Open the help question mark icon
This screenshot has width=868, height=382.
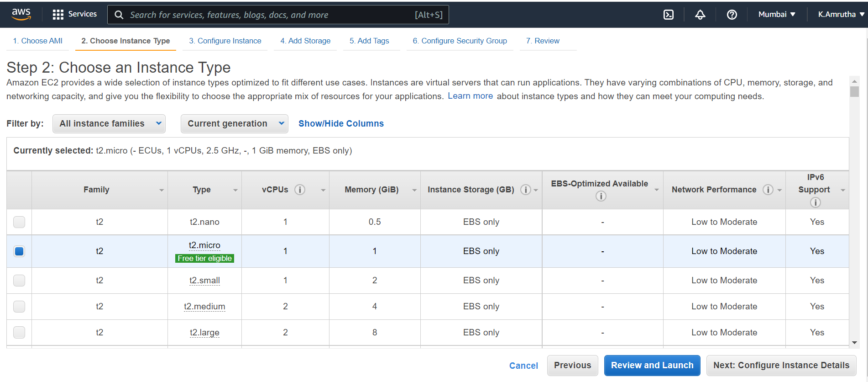pos(732,15)
